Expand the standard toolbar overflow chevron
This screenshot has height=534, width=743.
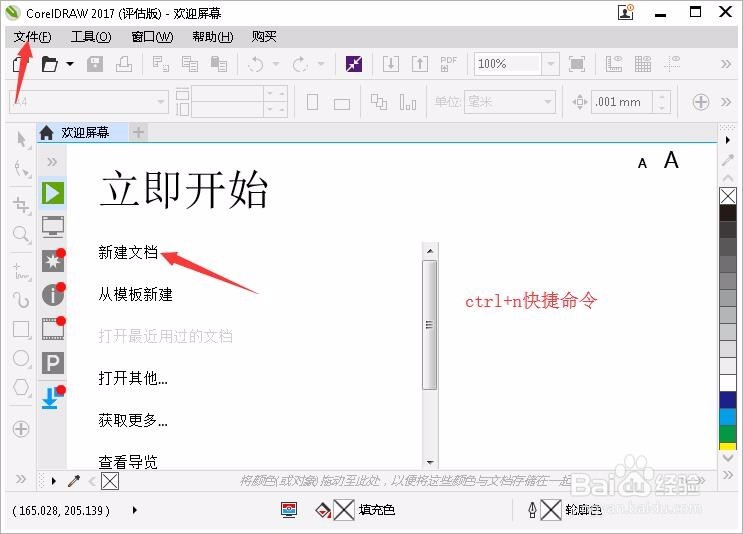(726, 63)
